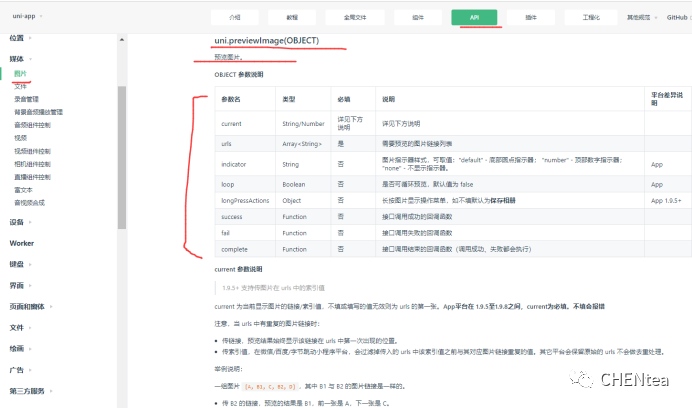Image resolution: width=692 pixels, height=408 pixels.
Task: Open the uni-app dropdown in header
Action: pyautogui.click(x=27, y=16)
